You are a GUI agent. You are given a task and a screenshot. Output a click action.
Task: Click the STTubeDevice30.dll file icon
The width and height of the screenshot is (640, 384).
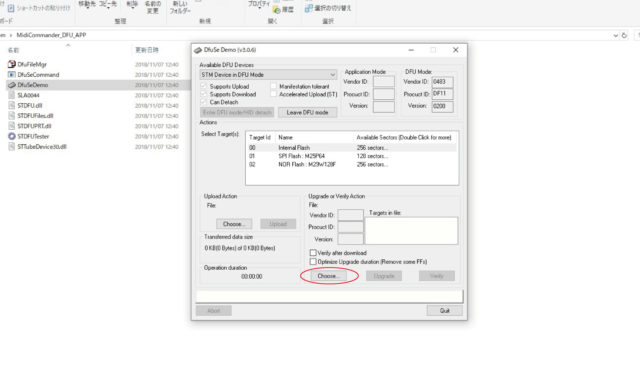click(12, 146)
